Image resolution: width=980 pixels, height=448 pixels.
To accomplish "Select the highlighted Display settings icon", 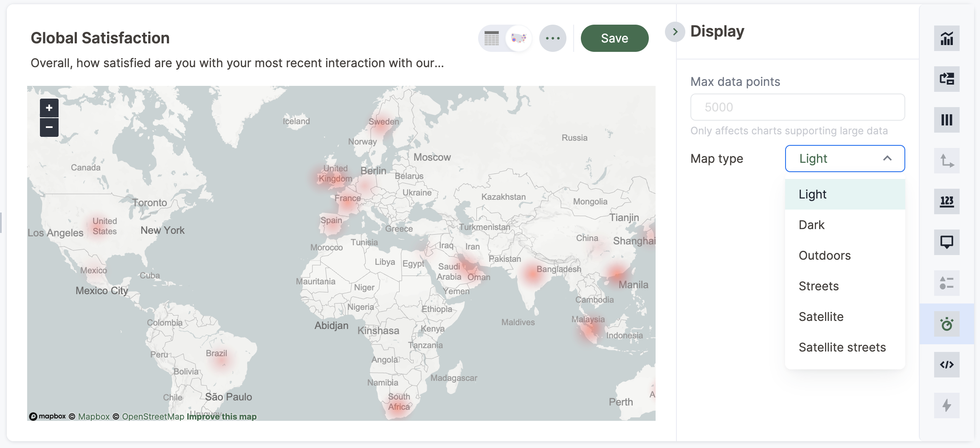I will pos(946,324).
